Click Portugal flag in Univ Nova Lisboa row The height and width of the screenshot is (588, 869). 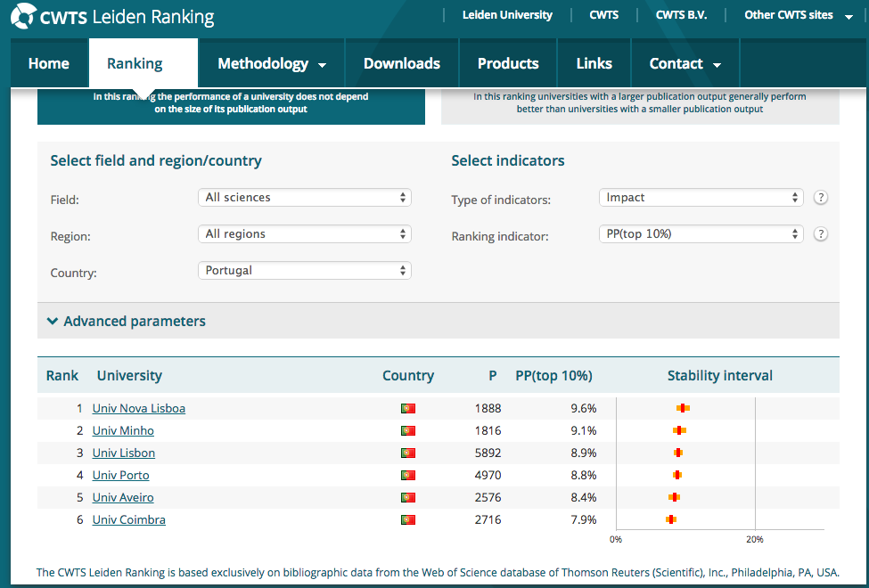pyautogui.click(x=408, y=408)
